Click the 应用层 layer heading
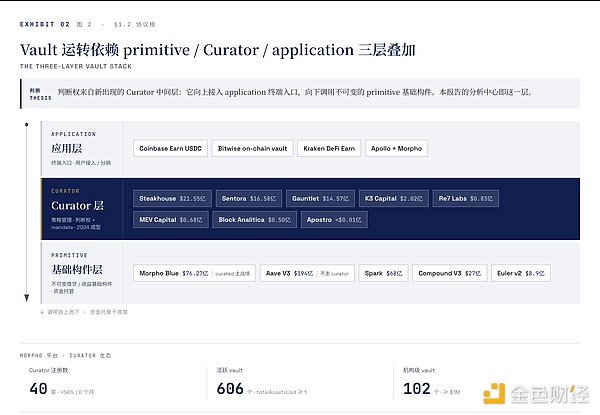Viewport: 600px width, 415px height. tap(67, 148)
